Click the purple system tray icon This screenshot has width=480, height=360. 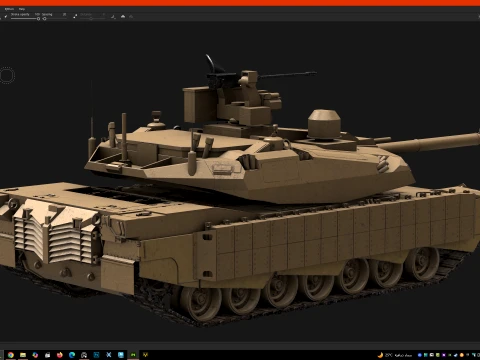[444, 355]
